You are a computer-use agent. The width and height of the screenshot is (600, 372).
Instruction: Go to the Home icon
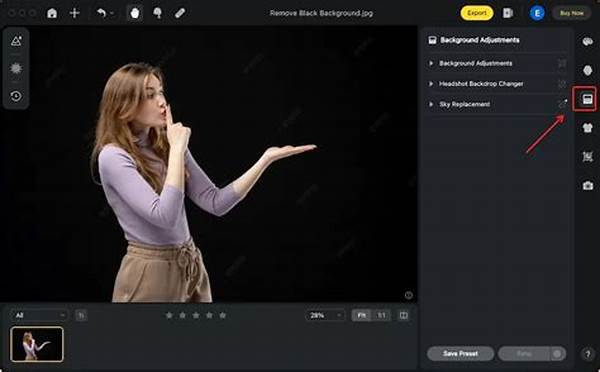tap(52, 13)
